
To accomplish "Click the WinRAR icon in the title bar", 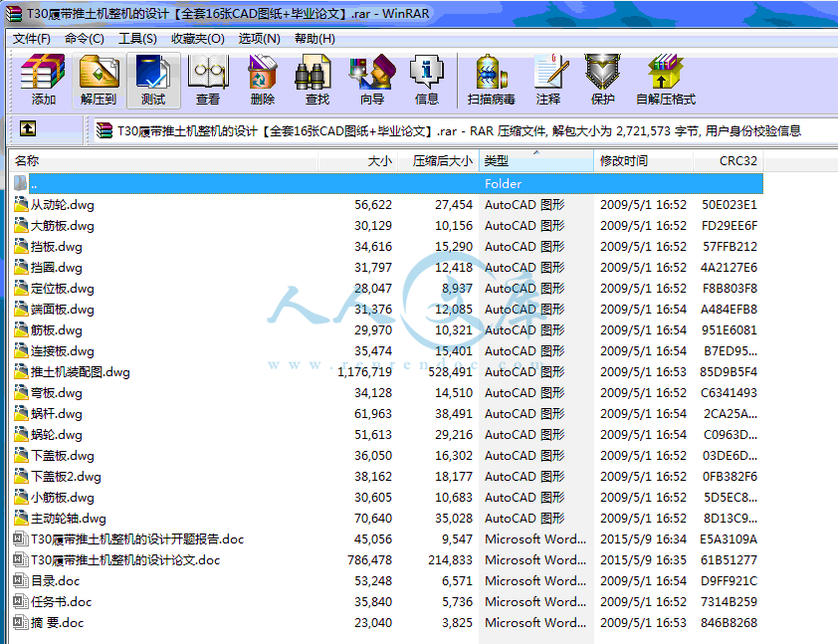I will coord(14,13).
